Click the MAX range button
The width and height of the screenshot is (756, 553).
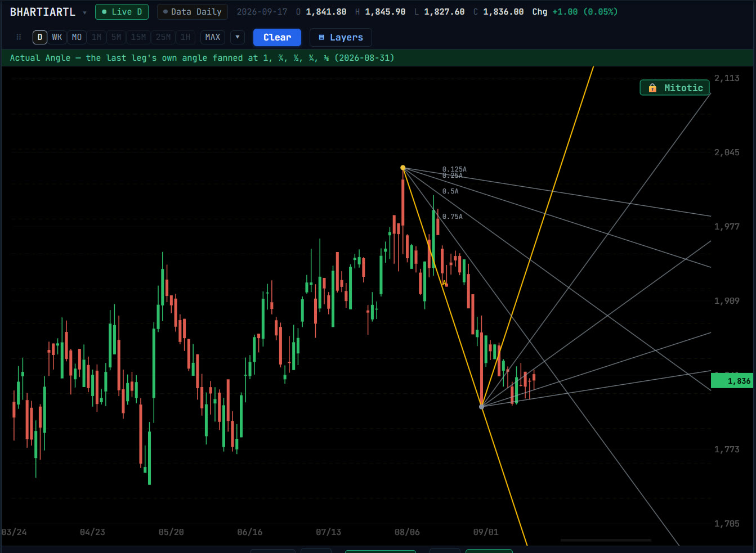click(213, 37)
